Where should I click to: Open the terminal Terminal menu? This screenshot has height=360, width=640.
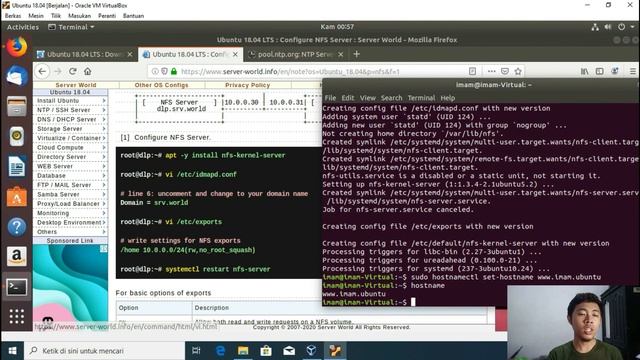[x=421, y=98]
